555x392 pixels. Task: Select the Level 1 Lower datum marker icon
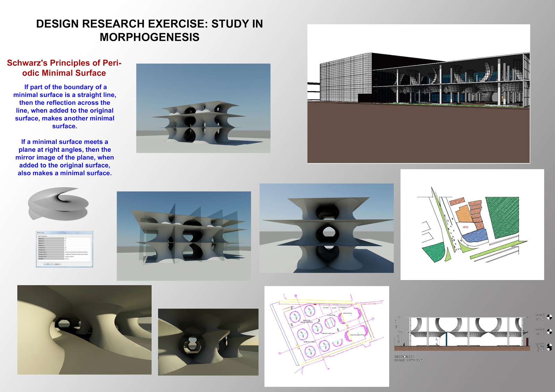point(549,347)
